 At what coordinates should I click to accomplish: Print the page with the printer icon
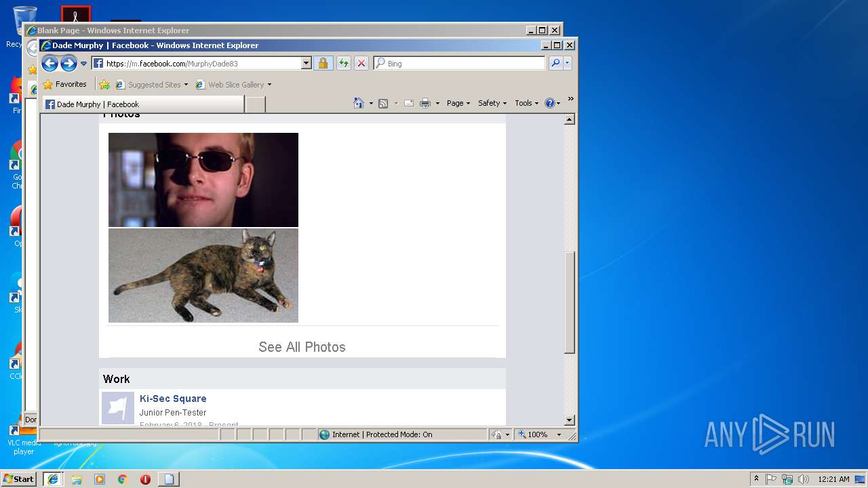coord(425,103)
